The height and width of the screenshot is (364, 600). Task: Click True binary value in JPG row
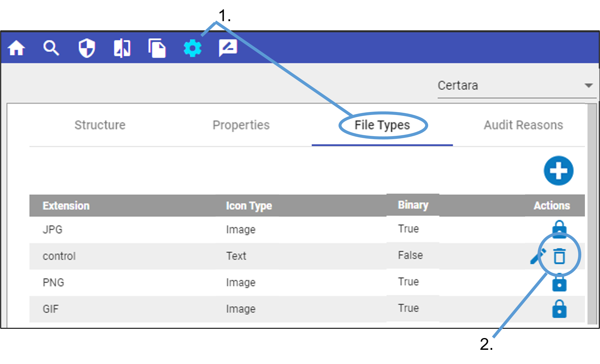click(408, 228)
